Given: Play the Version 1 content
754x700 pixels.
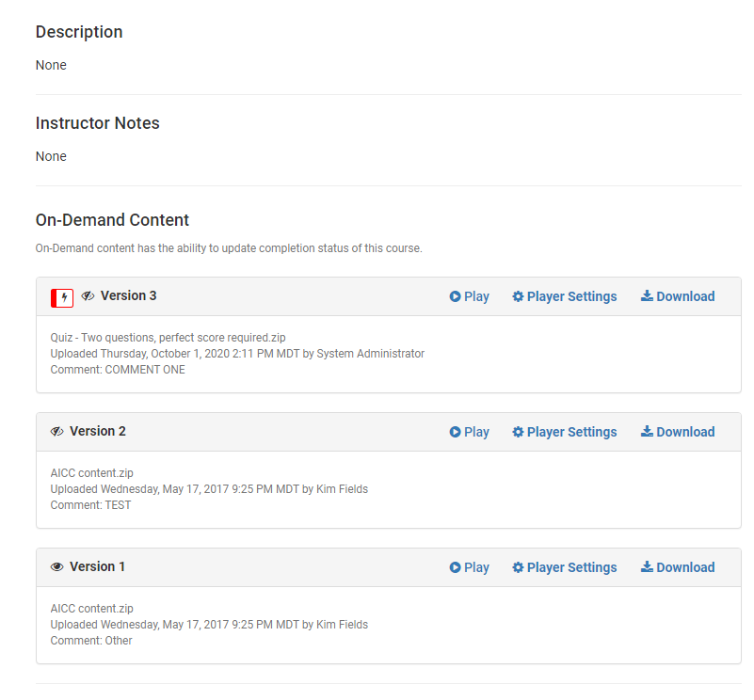Looking at the screenshot, I should (470, 567).
